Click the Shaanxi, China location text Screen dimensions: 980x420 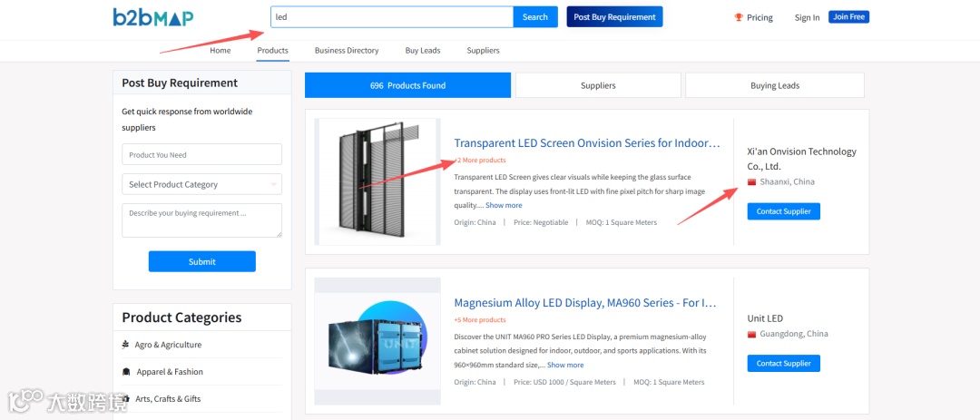(x=787, y=181)
